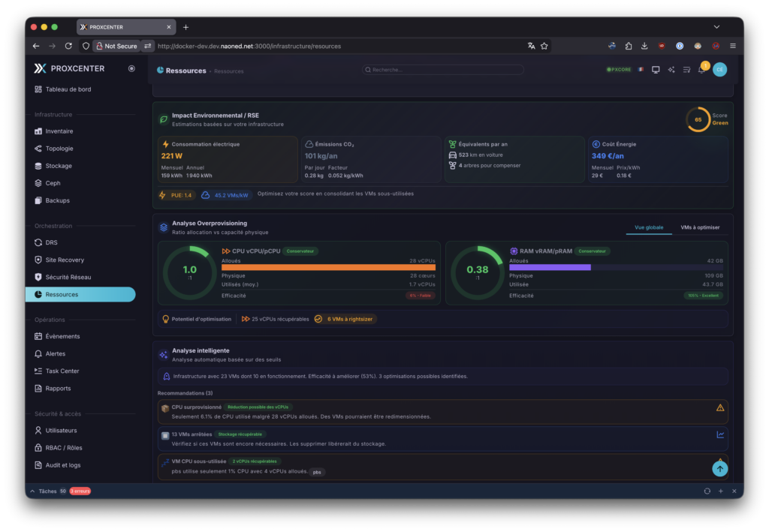The height and width of the screenshot is (532, 769).
Task: Select the Vue globale tab
Action: pyautogui.click(x=649, y=227)
